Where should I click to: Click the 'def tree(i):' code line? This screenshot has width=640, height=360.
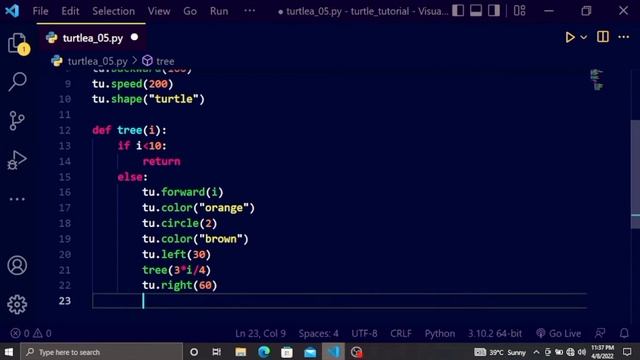tap(129, 130)
